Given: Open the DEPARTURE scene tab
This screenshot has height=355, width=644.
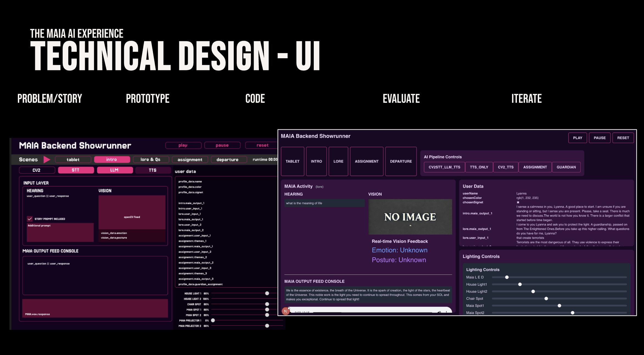Looking at the screenshot, I should coord(401,161).
